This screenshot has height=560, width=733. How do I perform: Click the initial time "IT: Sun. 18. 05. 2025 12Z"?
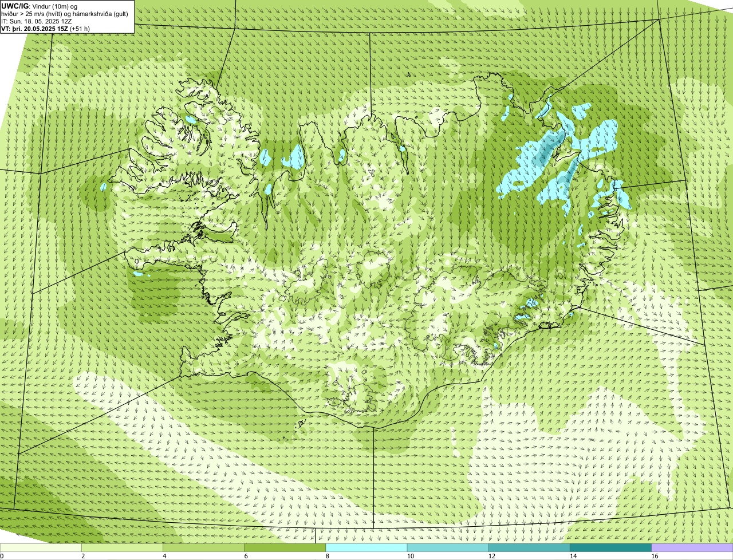pyautogui.click(x=37, y=21)
